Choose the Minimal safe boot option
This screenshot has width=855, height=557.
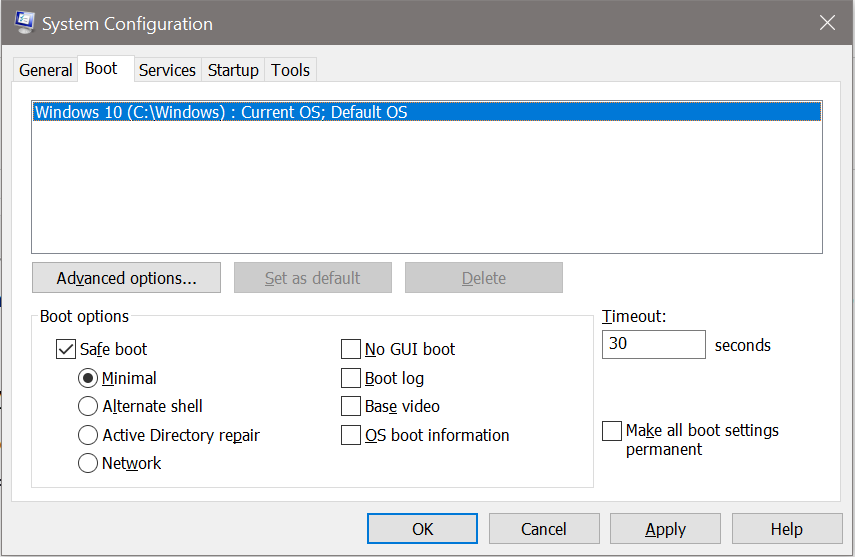click(x=88, y=378)
